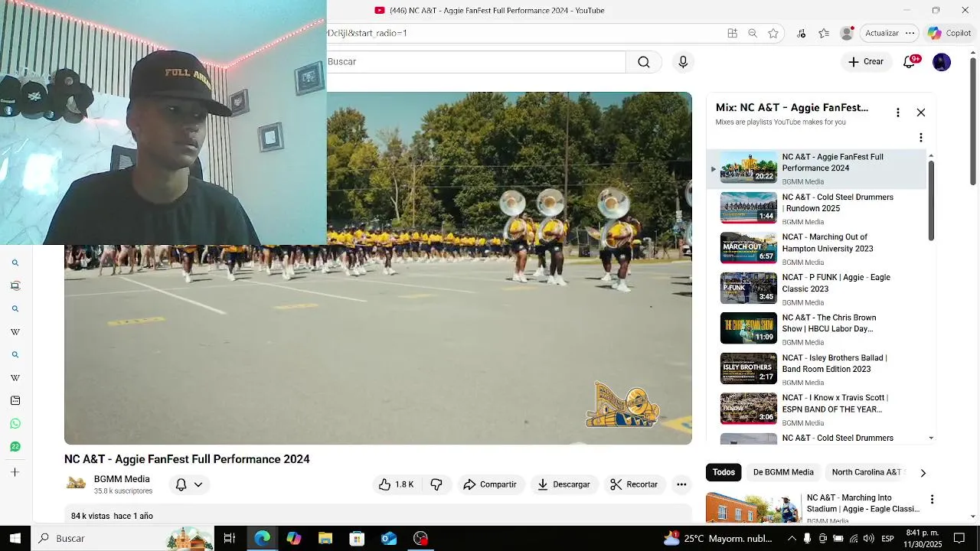Open Copilot in the Edge toolbar
The height and width of the screenshot is (551, 980).
point(949,33)
